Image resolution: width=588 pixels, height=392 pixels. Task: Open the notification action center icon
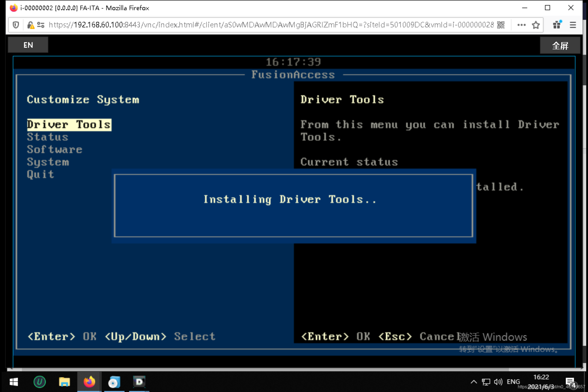(570, 382)
